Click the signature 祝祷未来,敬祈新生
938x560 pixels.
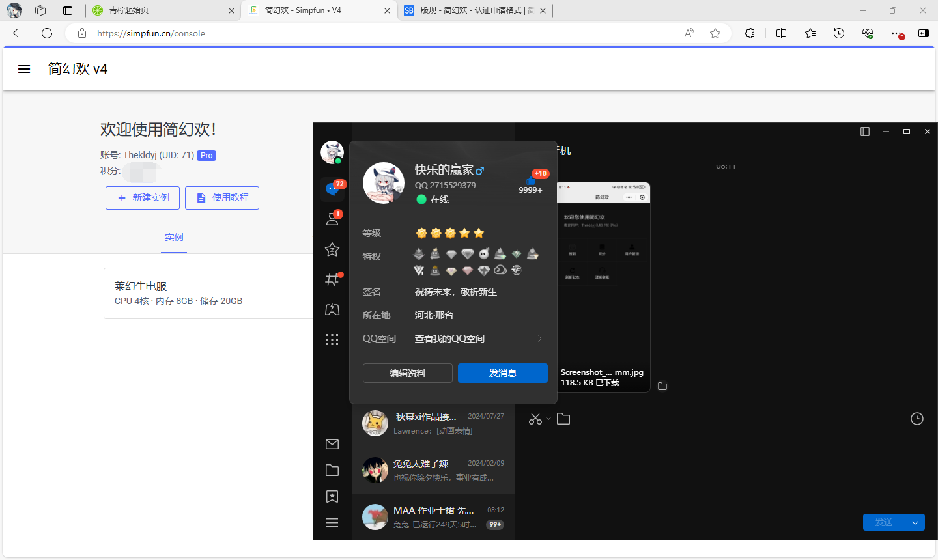tap(456, 292)
